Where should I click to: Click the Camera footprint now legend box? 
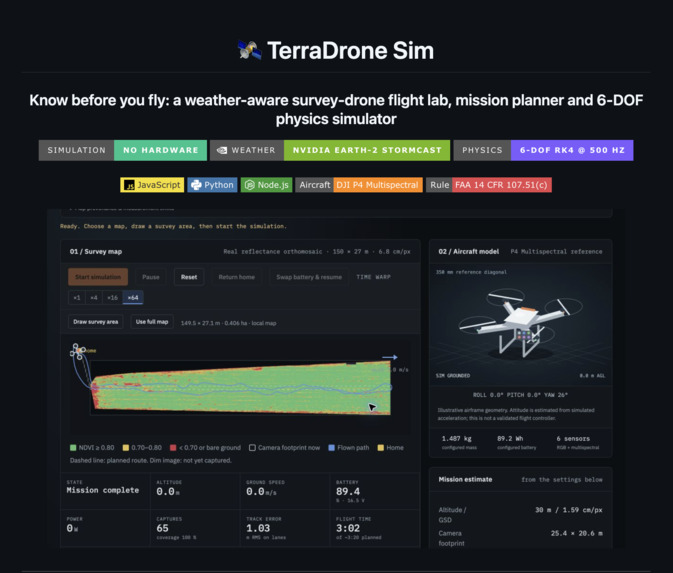point(252,448)
